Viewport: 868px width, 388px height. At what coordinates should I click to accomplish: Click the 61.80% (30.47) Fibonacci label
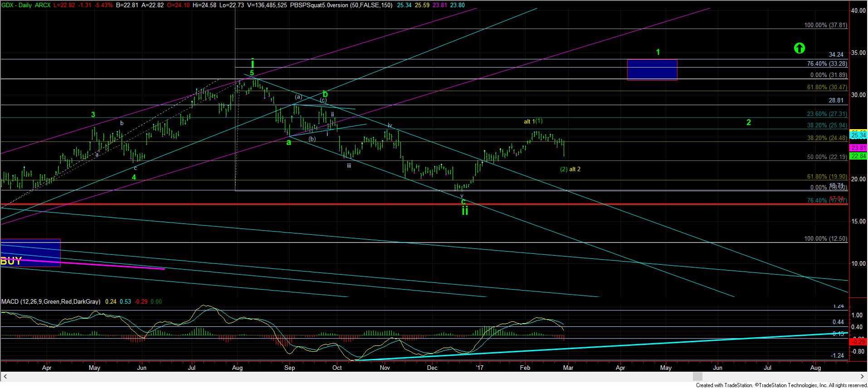pos(827,87)
